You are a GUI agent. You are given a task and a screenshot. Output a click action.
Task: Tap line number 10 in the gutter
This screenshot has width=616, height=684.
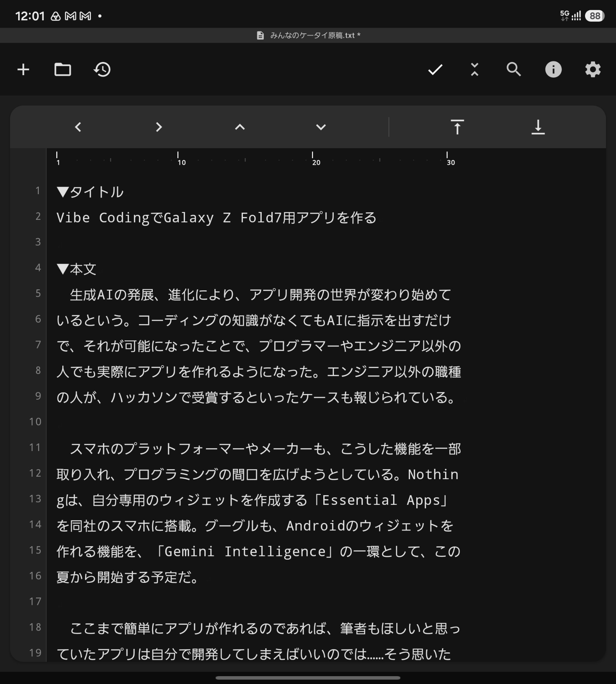(35, 421)
